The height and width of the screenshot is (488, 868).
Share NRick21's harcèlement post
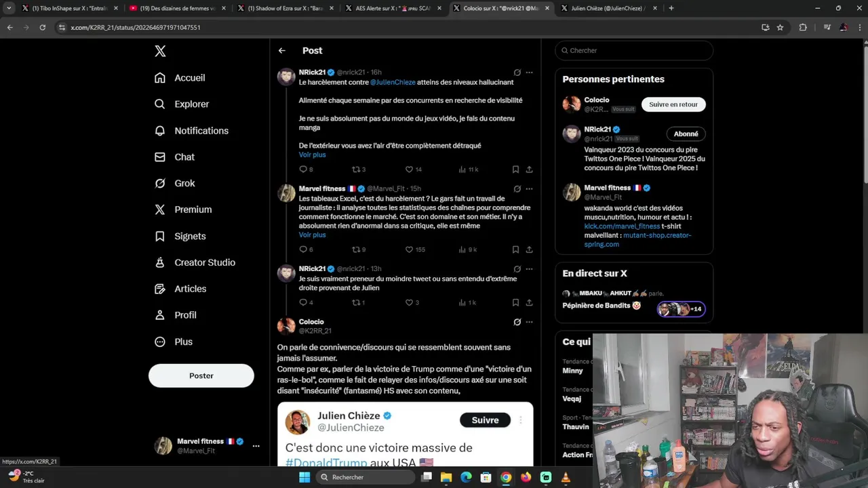click(x=529, y=169)
